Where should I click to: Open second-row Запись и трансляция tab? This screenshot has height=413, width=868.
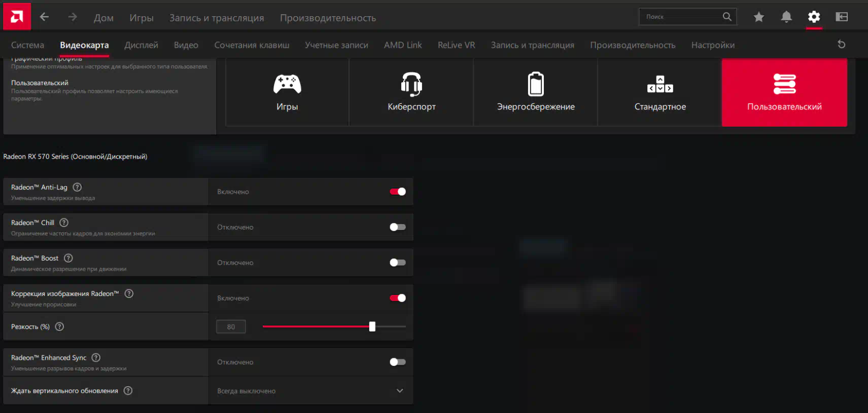pyautogui.click(x=532, y=45)
